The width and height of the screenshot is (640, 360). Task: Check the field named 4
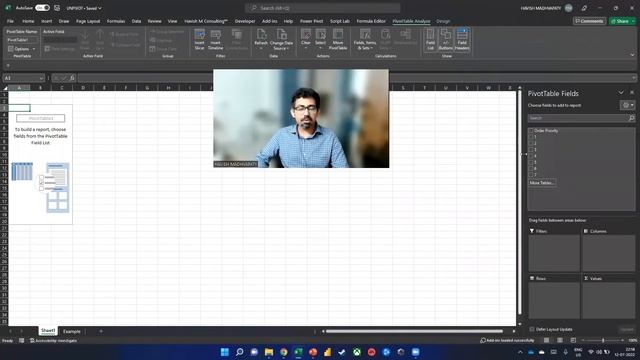tap(531, 156)
